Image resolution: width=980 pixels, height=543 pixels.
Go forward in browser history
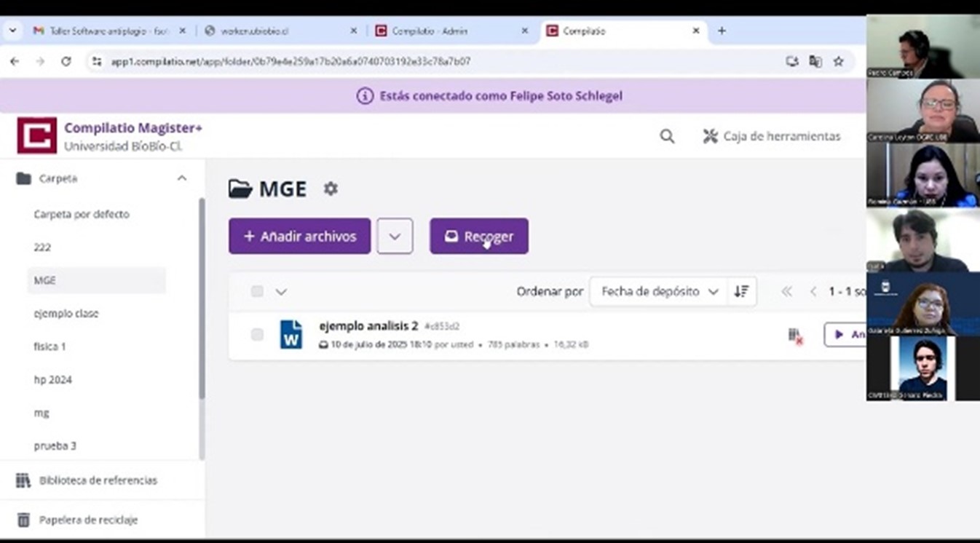coord(40,62)
